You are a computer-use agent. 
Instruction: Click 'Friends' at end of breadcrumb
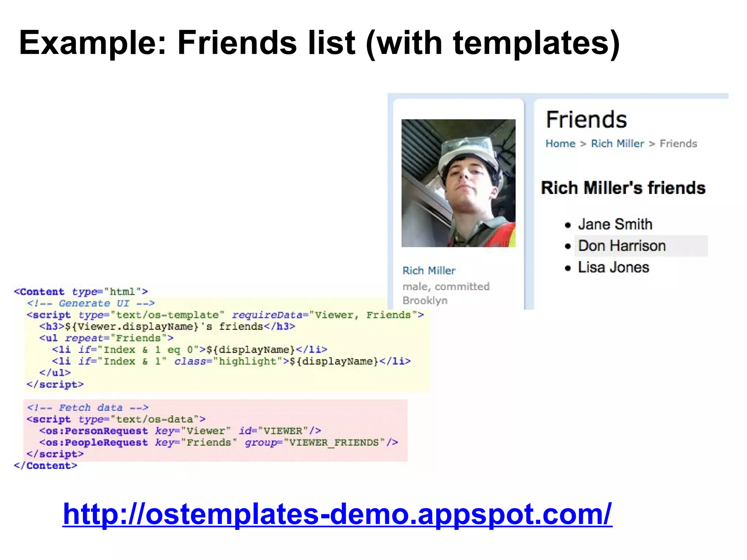(x=678, y=144)
